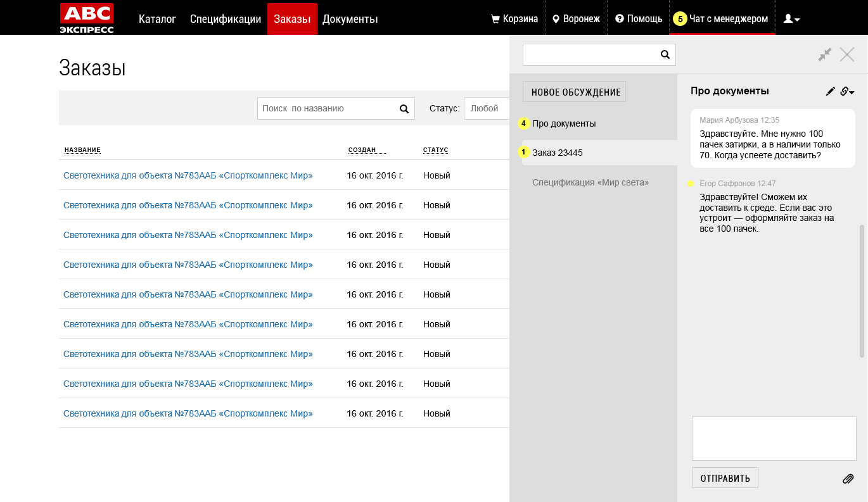Sort orders by СТАТУС column
The height and width of the screenshot is (502, 868).
pos(436,150)
